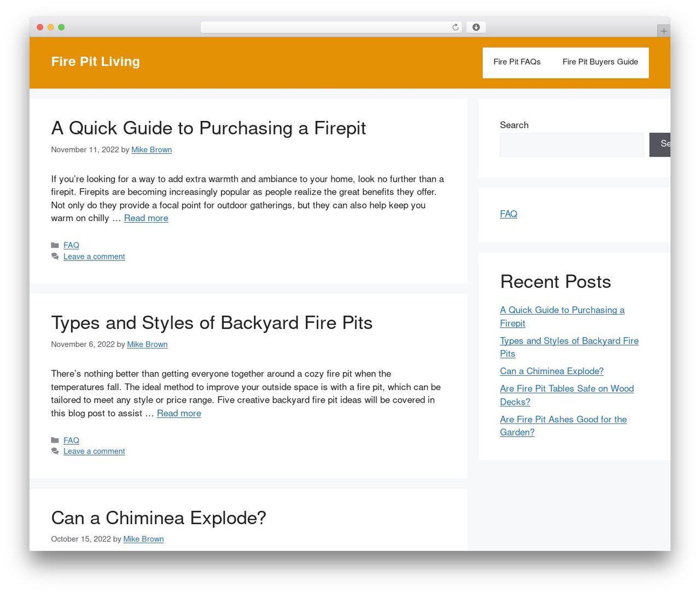Open recent post 'Can a Chiminea Explode?'
This screenshot has width=700, height=593.
point(552,371)
